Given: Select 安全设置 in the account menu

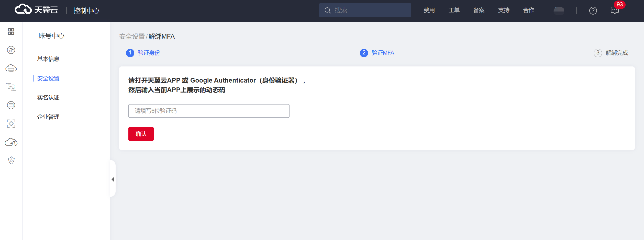Looking at the screenshot, I should click(48, 78).
